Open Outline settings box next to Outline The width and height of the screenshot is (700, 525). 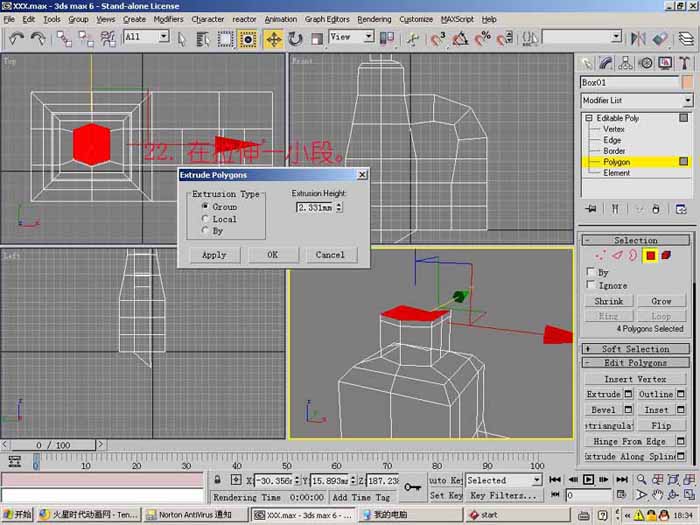[x=681, y=394]
